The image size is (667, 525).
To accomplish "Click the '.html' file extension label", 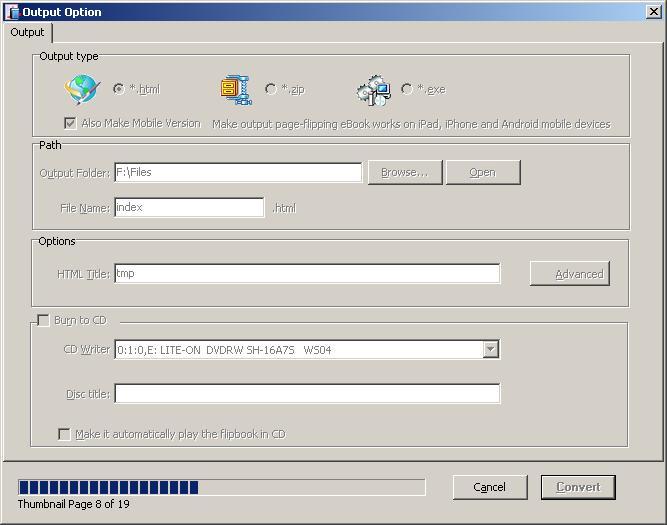I will point(284,208).
